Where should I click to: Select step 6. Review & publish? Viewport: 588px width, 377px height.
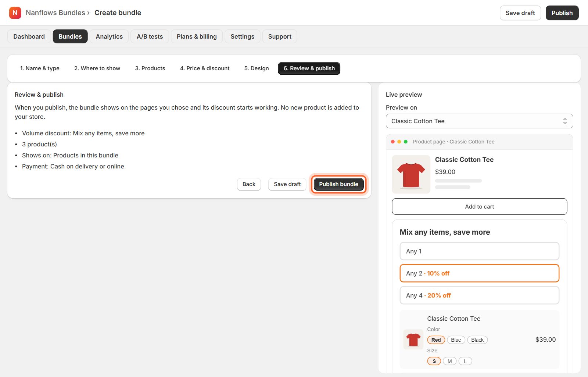(x=309, y=68)
